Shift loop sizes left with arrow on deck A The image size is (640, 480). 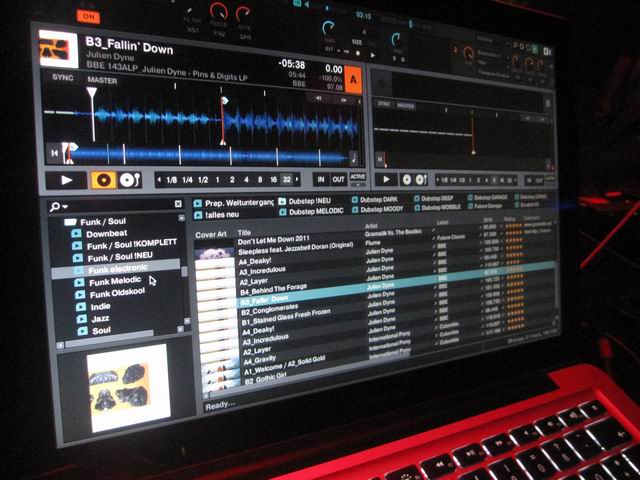click(x=159, y=180)
